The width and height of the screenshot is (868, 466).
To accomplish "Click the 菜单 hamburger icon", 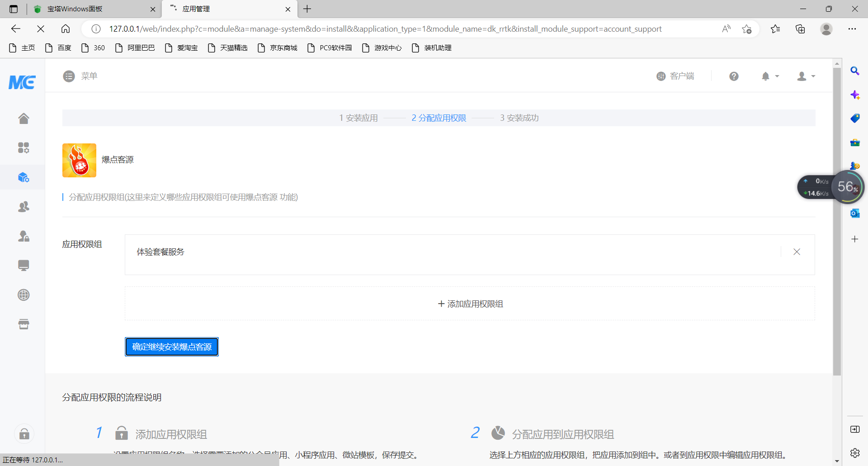I will (x=69, y=76).
